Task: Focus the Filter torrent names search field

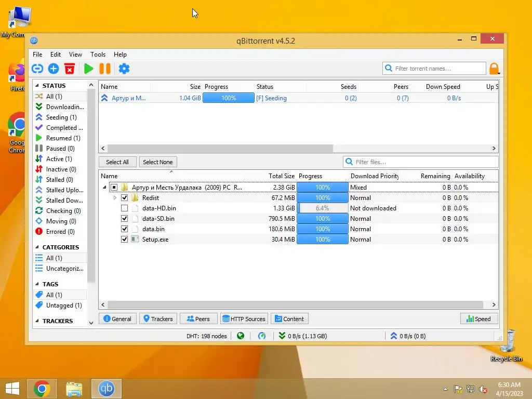Action: [434, 69]
